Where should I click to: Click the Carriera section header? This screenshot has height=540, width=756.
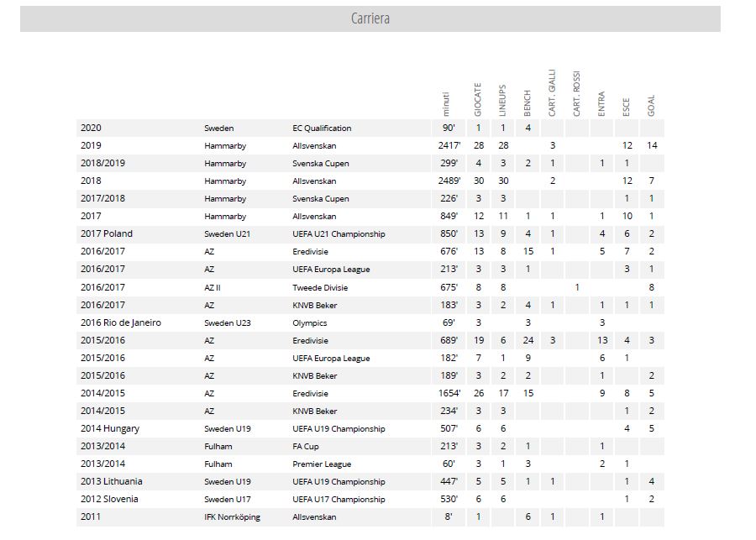370,18
